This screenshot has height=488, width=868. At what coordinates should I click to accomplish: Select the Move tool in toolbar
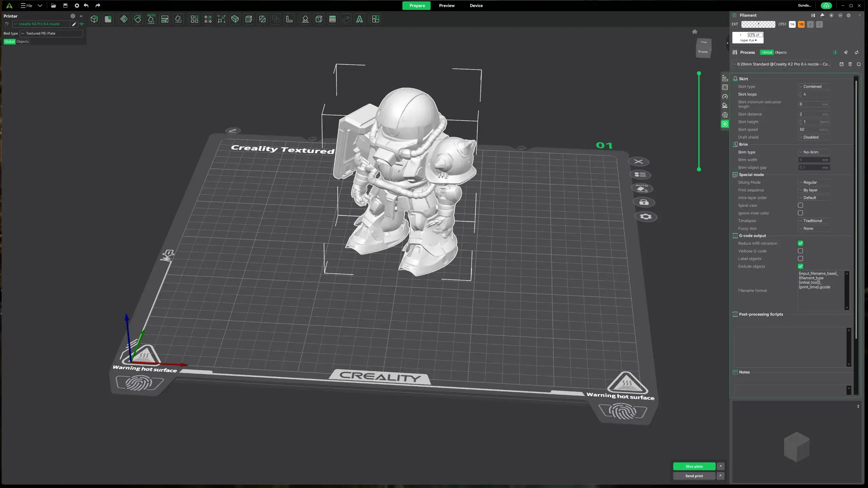pos(124,19)
